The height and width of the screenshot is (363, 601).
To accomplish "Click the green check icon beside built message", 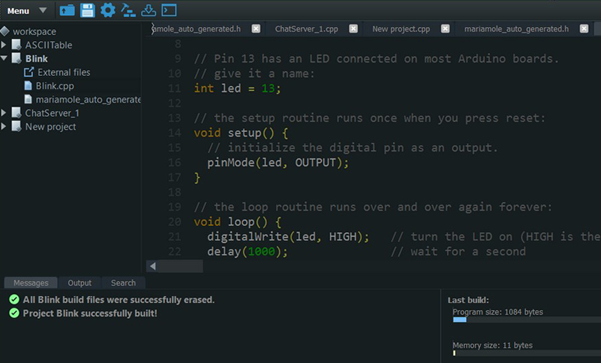I will (x=14, y=313).
